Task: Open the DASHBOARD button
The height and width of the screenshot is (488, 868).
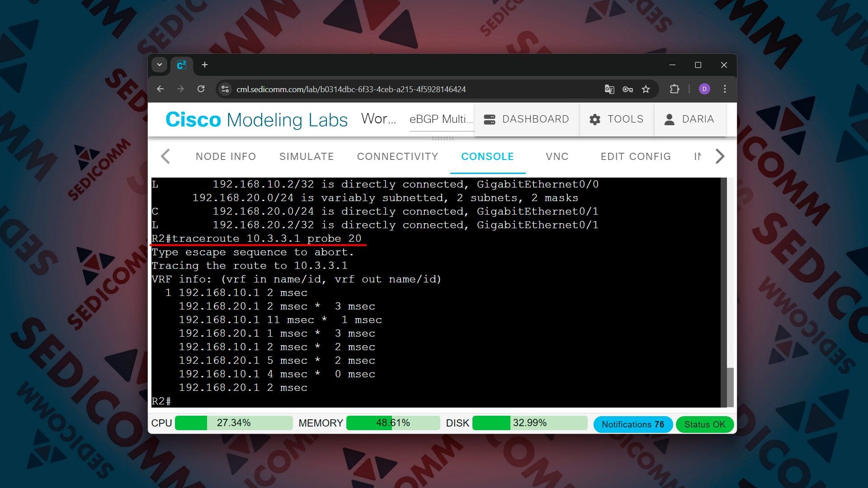Action: (527, 119)
